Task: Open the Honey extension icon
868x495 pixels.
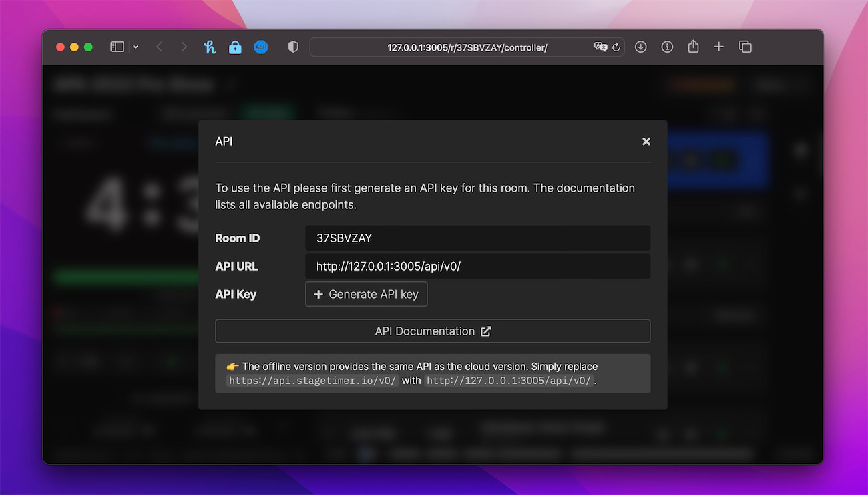Action: click(210, 47)
